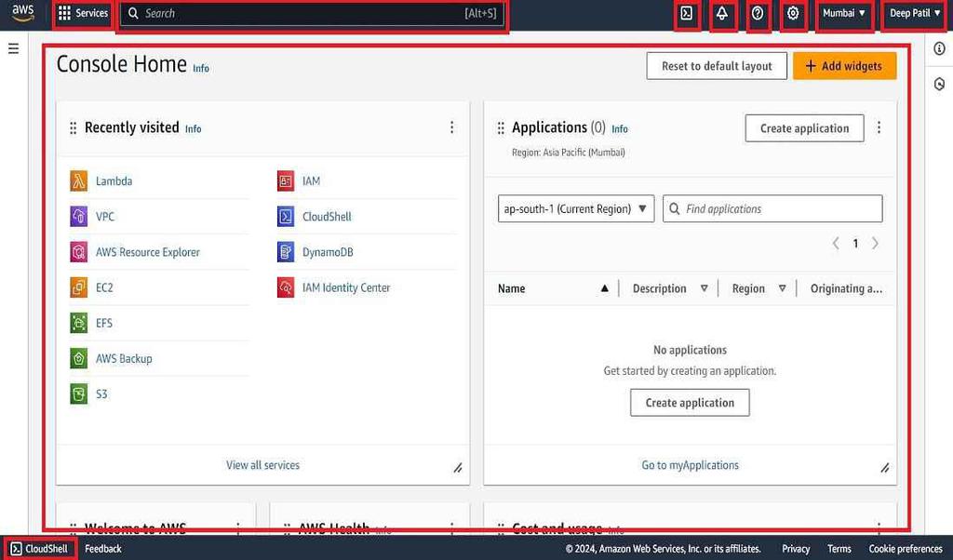Viewport: 953px width, 560px height.
Task: Open the notifications bell
Action: (723, 14)
